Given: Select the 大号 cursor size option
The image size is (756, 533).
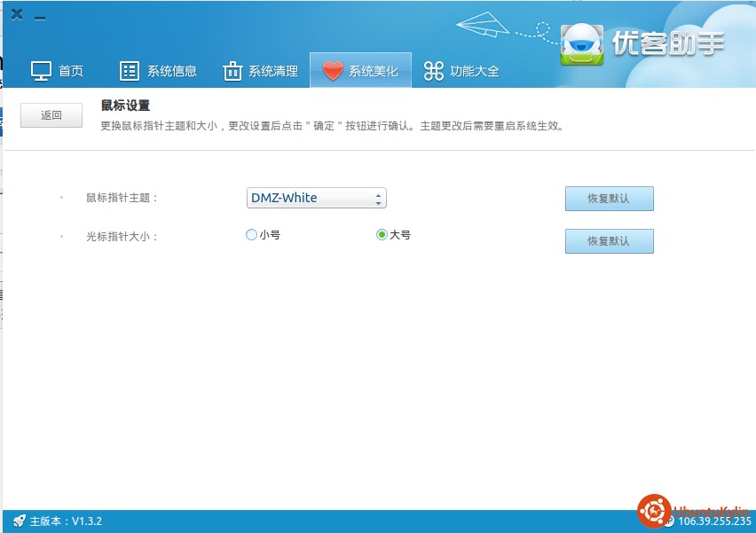Looking at the screenshot, I should [382, 235].
